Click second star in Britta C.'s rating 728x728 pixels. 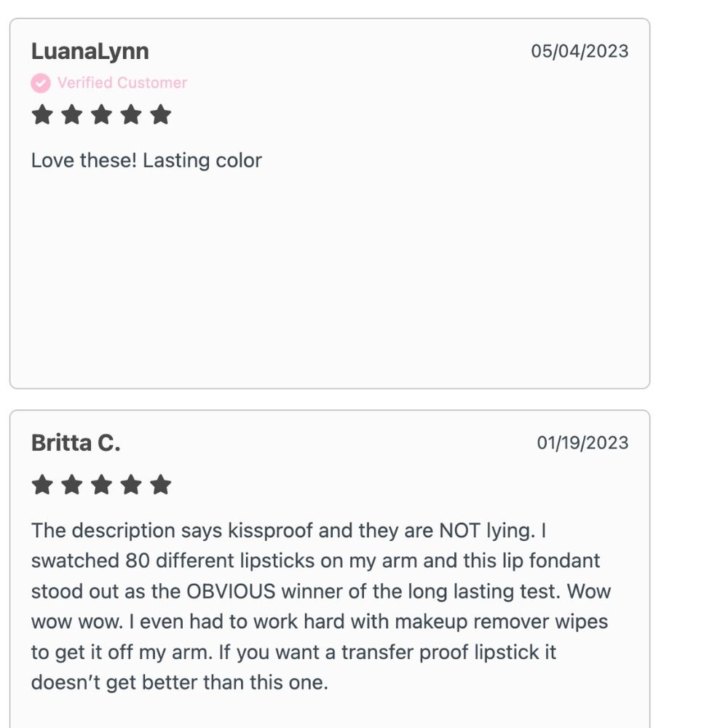tap(71, 485)
